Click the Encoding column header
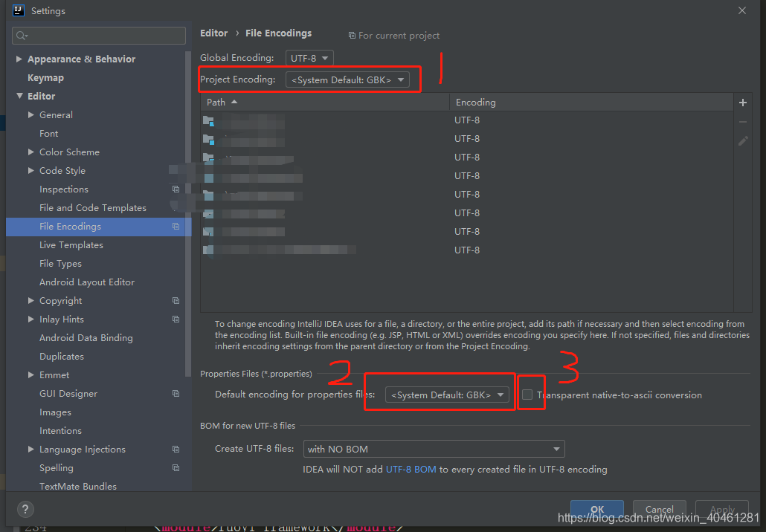 [591, 102]
